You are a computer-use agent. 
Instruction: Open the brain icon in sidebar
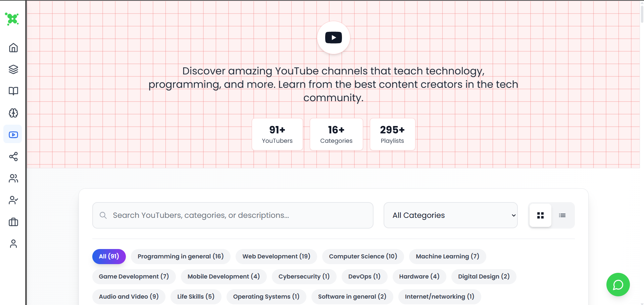tap(13, 113)
